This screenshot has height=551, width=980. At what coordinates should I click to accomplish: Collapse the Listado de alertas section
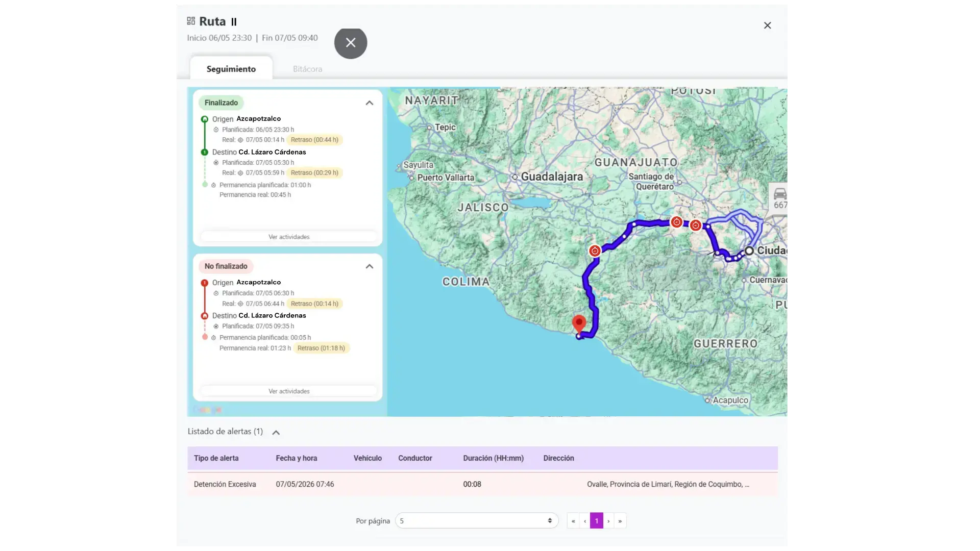click(276, 433)
